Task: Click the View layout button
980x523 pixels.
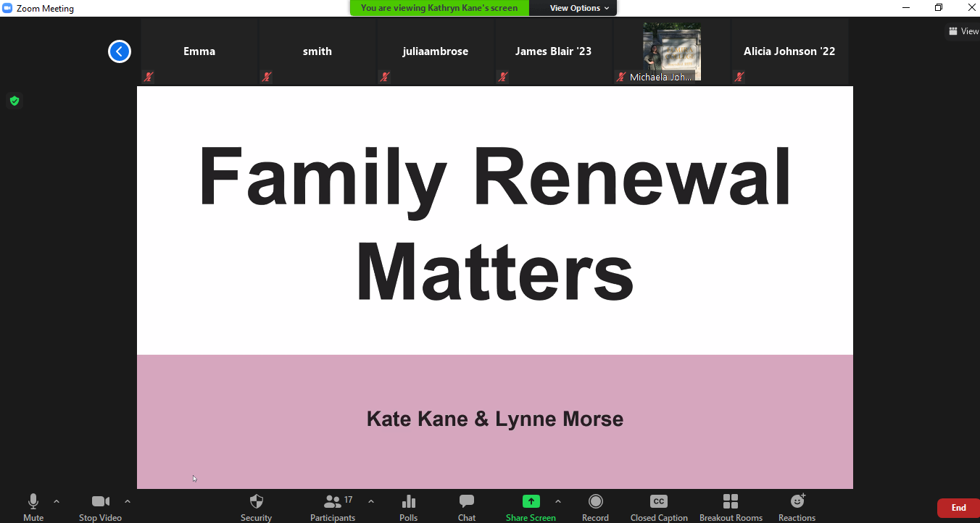Action: [963, 31]
